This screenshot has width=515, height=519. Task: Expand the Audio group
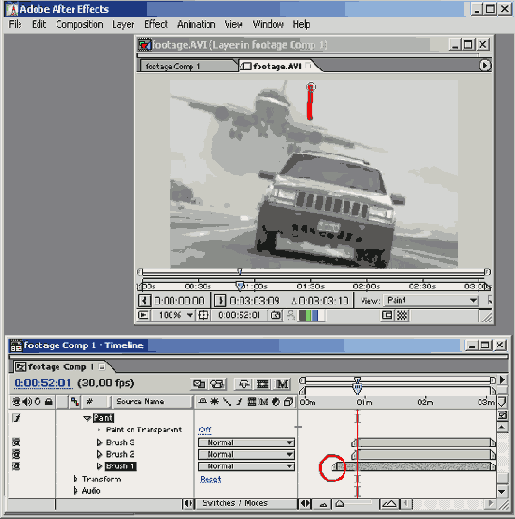tap(76, 491)
